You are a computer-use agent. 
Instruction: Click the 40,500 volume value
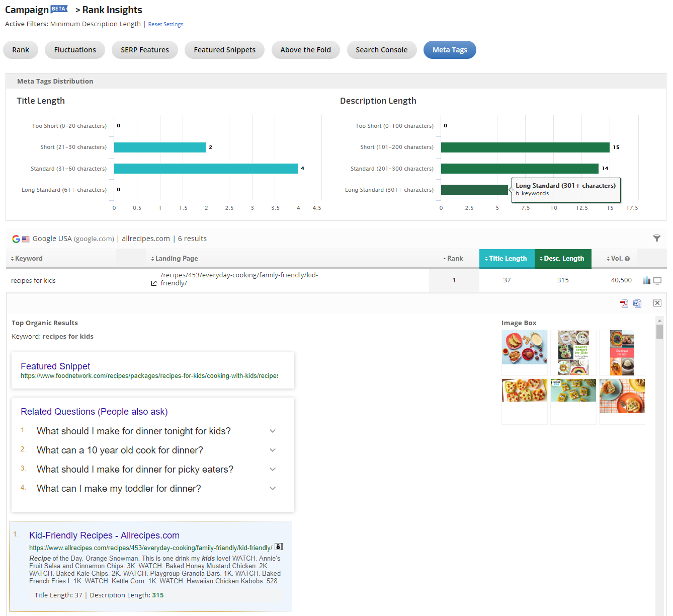[x=621, y=280]
